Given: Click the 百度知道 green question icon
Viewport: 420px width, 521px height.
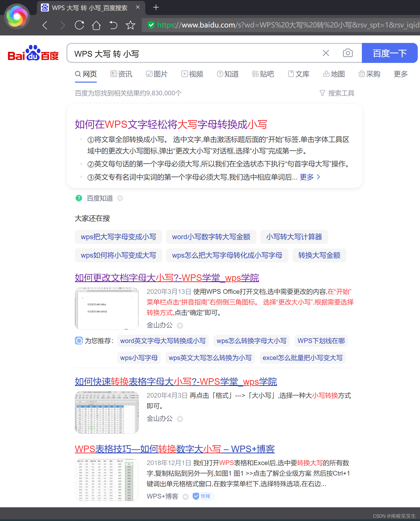Looking at the screenshot, I should point(79,198).
